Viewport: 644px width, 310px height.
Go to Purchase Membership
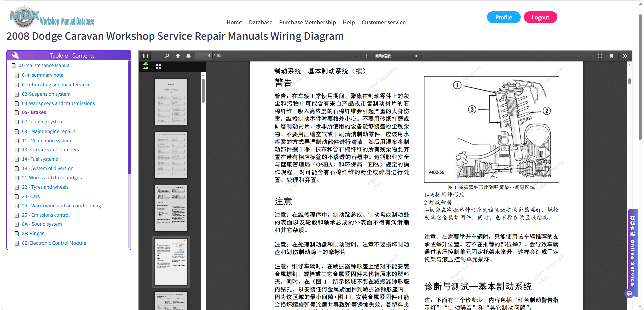click(x=308, y=22)
